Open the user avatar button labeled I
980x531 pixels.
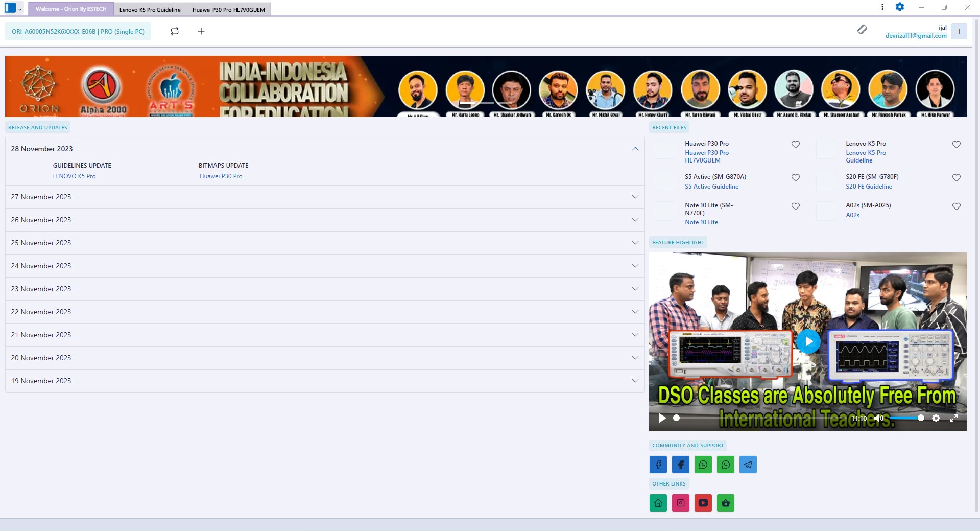pos(959,31)
